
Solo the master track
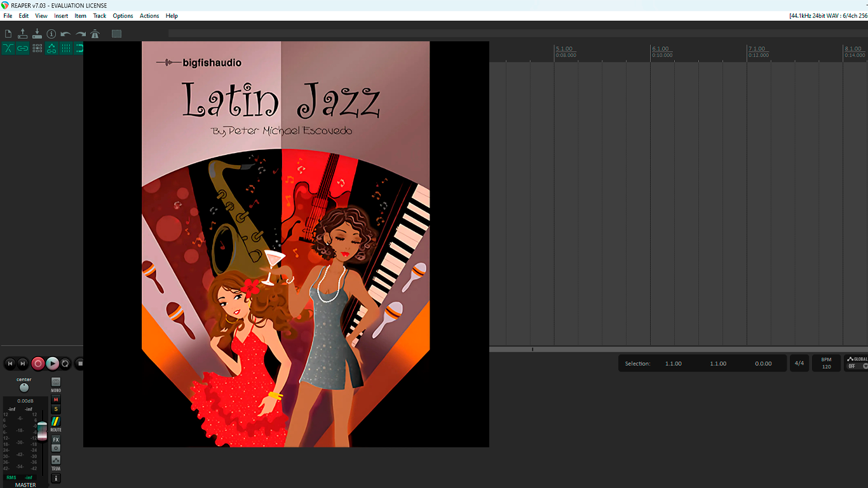click(56, 409)
